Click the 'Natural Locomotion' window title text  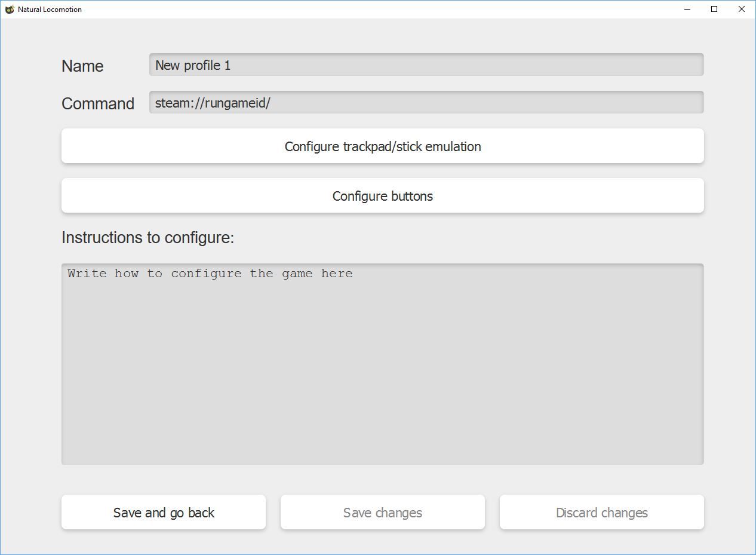coord(50,10)
